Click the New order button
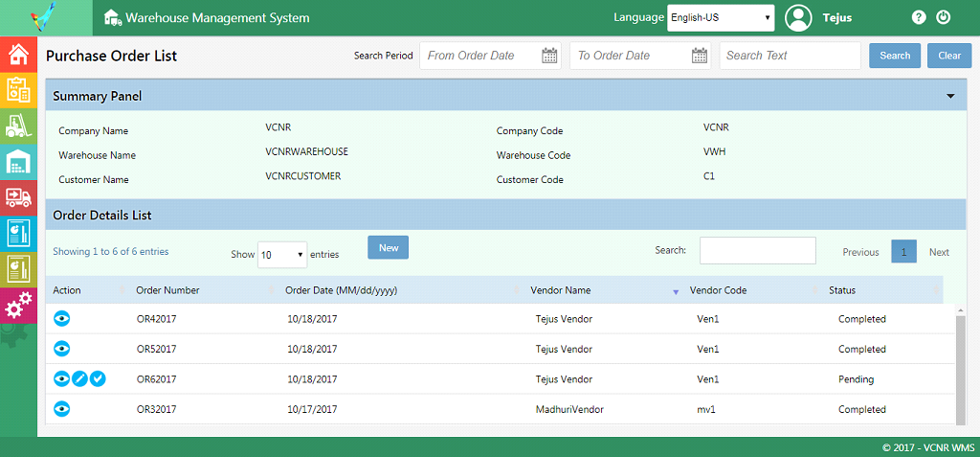 pyautogui.click(x=389, y=248)
